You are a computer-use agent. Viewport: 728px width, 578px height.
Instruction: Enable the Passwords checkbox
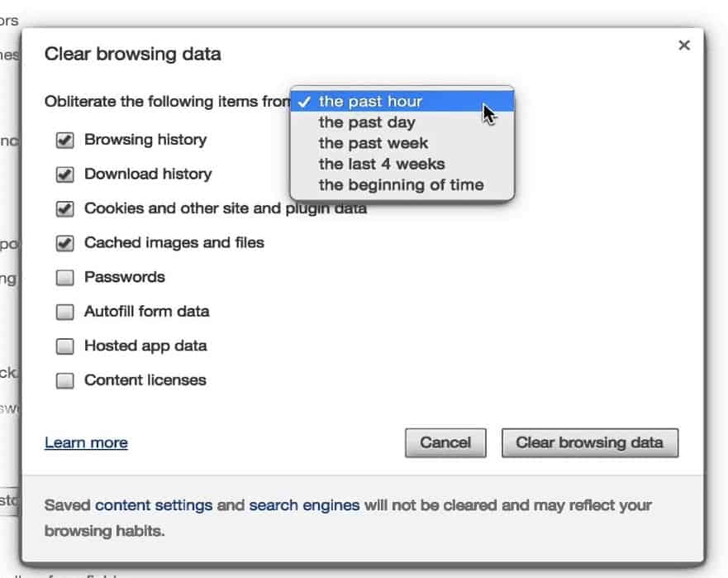[64, 278]
